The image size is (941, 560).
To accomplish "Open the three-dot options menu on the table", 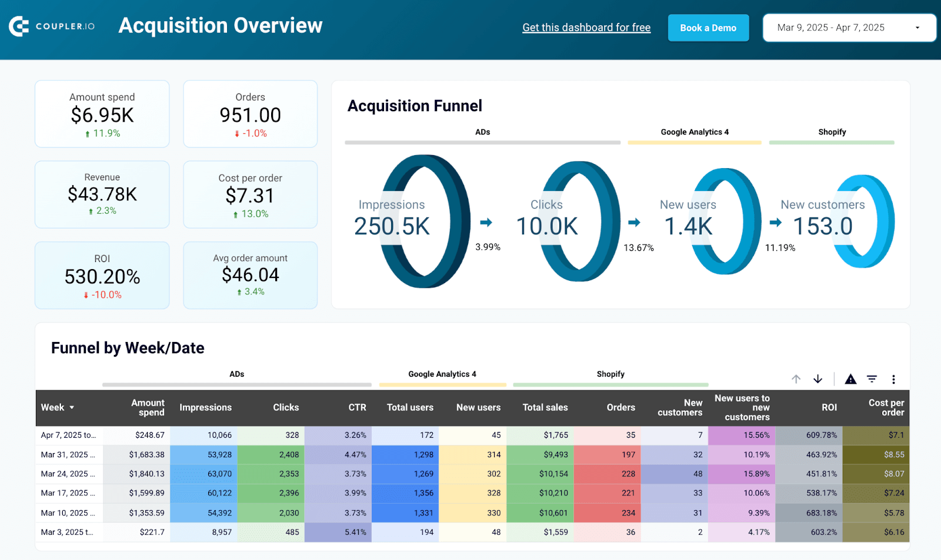I will point(894,379).
